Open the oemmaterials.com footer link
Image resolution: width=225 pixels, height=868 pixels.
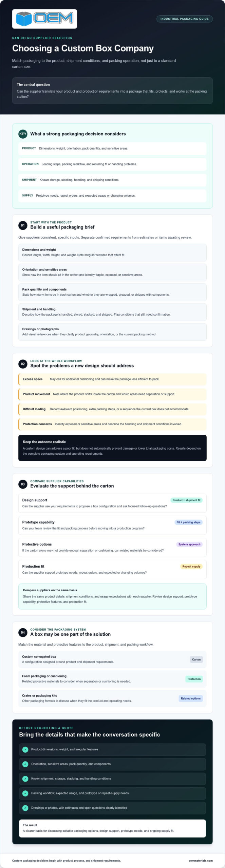pos(201,861)
